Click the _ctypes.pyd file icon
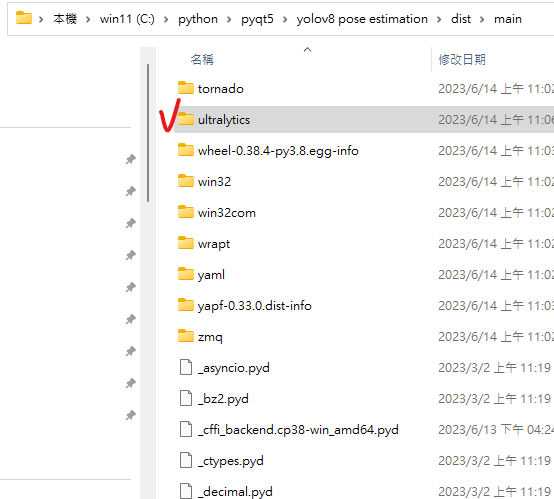Image resolution: width=554 pixels, height=499 pixels. (x=186, y=460)
